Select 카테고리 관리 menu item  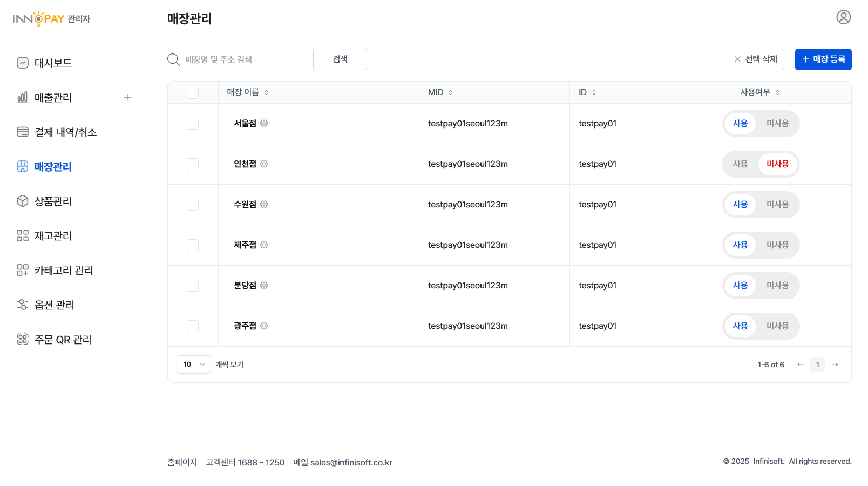(x=63, y=271)
